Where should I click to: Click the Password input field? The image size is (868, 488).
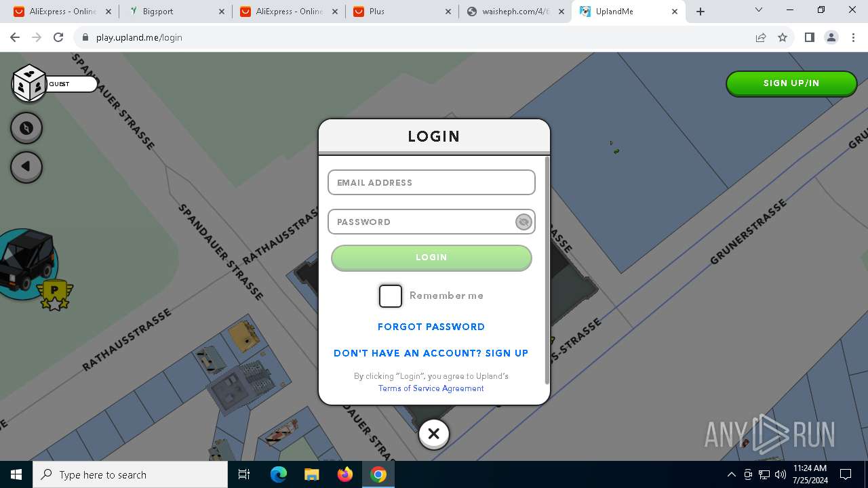coord(431,222)
